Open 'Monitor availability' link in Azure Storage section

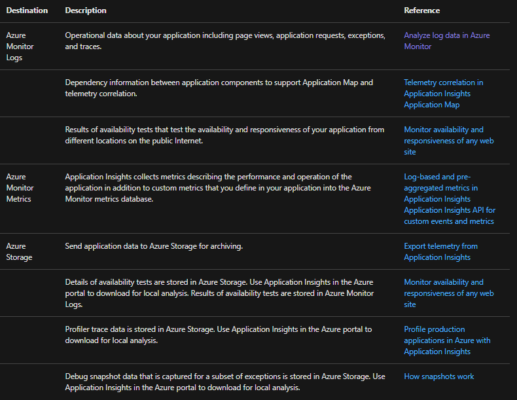pyautogui.click(x=449, y=293)
